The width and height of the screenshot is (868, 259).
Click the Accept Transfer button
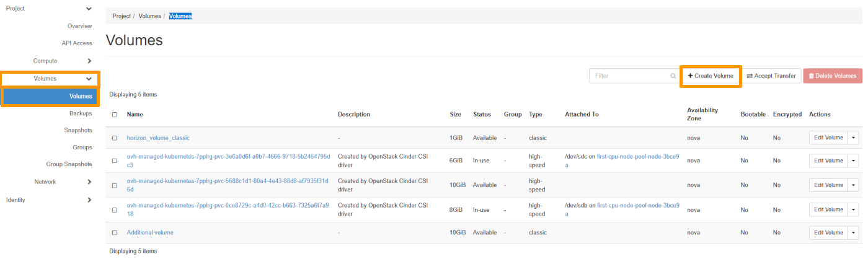[771, 76]
